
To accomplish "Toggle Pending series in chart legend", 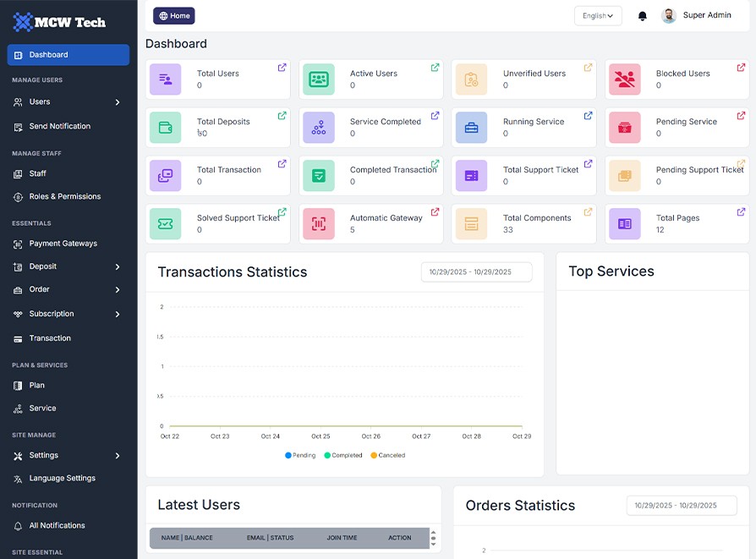I will coord(300,456).
